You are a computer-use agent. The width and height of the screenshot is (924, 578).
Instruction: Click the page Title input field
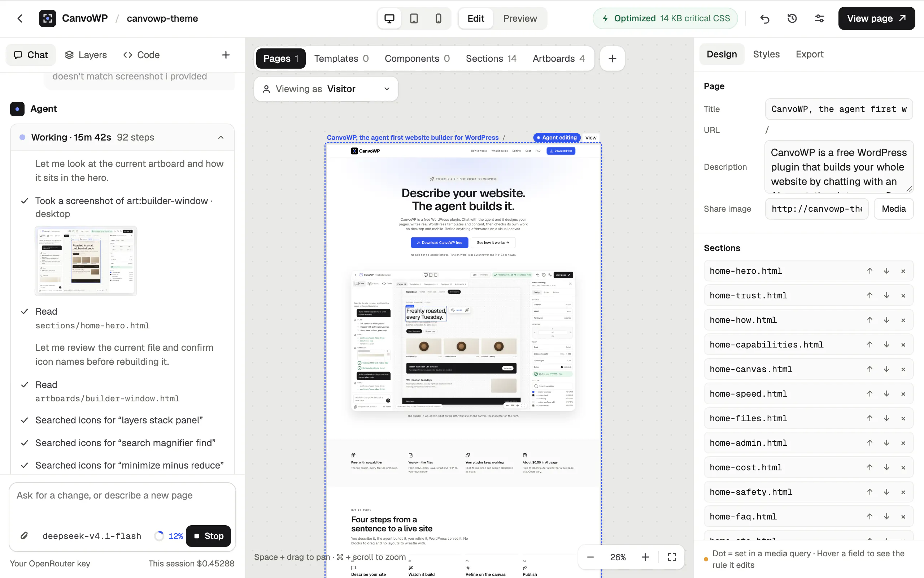(x=839, y=109)
